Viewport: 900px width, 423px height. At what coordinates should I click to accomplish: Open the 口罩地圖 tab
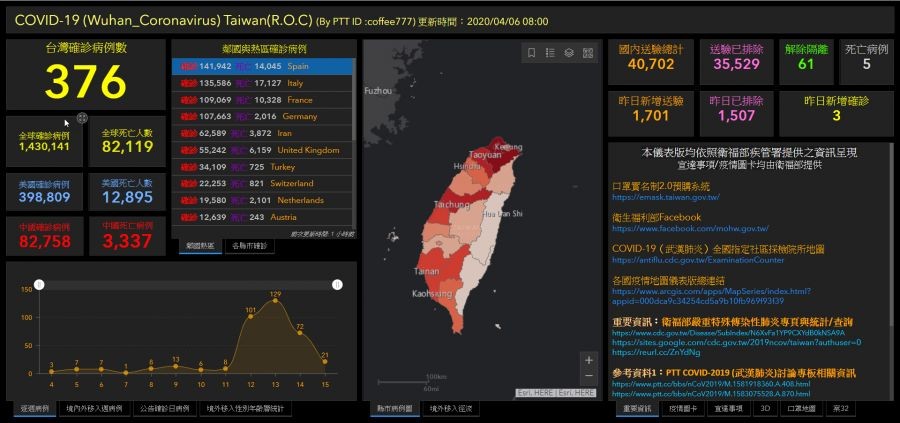click(801, 409)
